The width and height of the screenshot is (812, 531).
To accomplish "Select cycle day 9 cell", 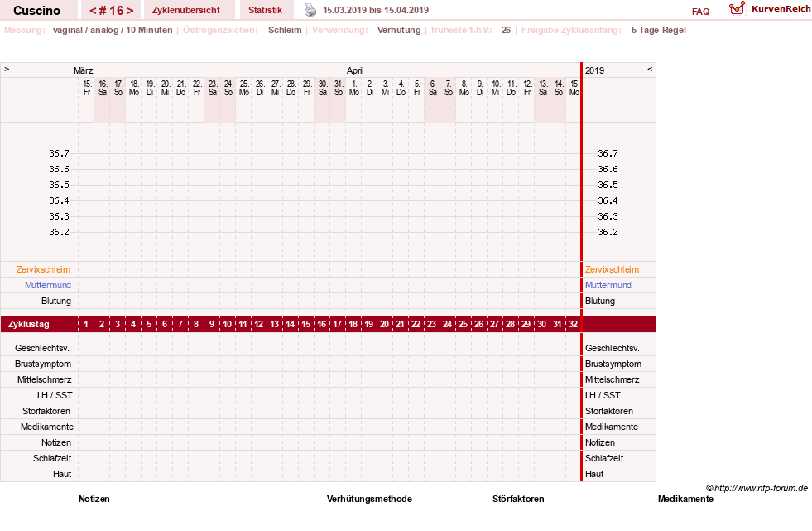I will coord(212,324).
